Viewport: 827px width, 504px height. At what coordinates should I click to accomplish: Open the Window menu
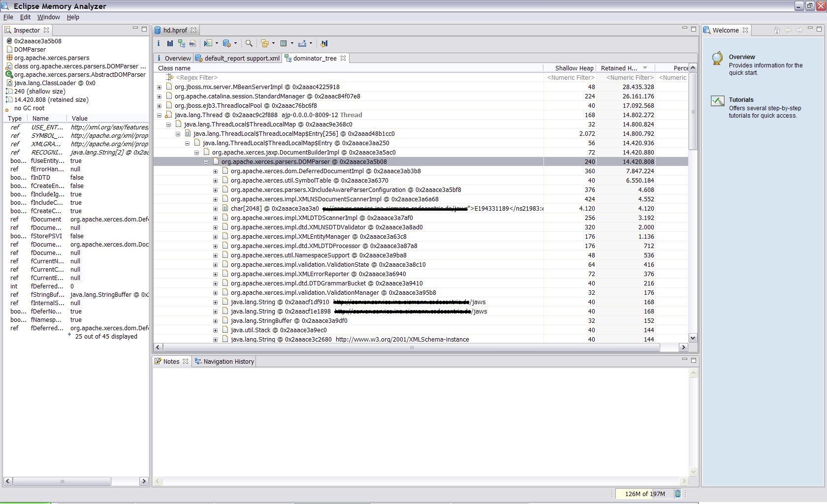[x=49, y=17]
